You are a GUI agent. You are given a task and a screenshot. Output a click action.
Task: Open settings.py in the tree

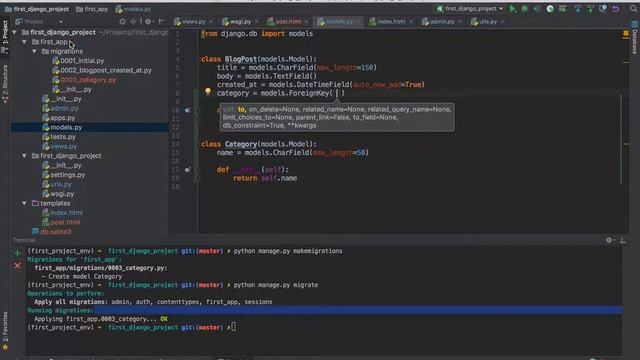64,175
